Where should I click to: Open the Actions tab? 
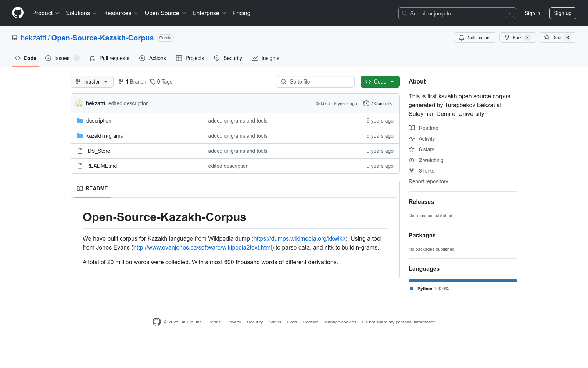[x=153, y=58]
